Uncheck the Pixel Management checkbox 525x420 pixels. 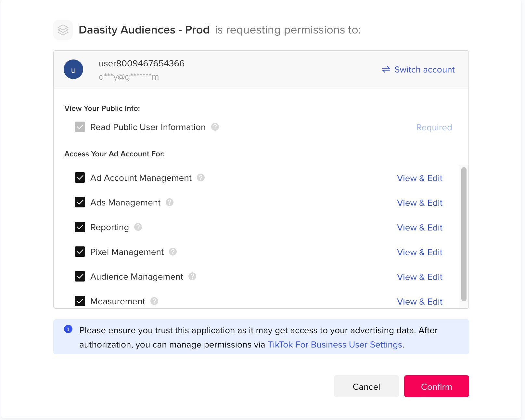pyautogui.click(x=80, y=252)
